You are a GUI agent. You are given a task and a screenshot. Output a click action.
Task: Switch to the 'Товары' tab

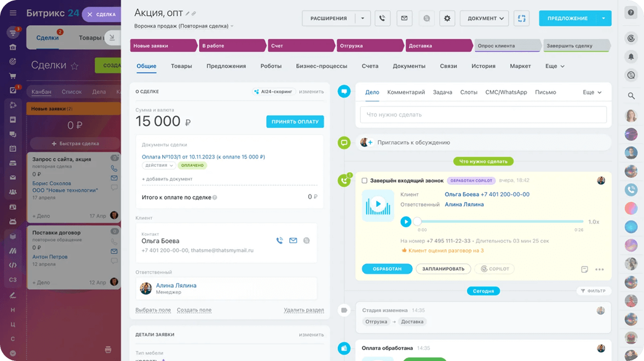[181, 66]
